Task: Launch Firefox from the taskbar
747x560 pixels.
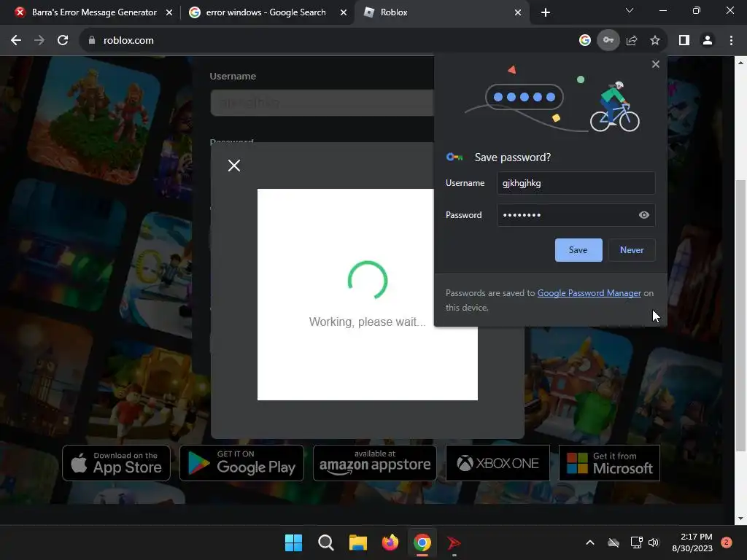Action: (x=390, y=542)
